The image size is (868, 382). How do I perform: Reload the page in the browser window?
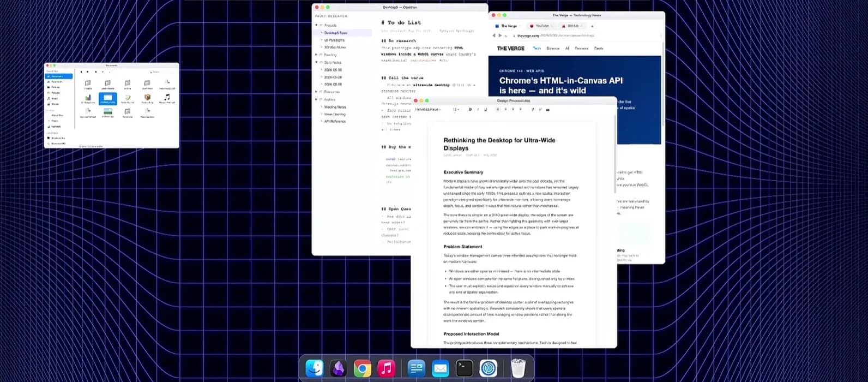point(506,36)
